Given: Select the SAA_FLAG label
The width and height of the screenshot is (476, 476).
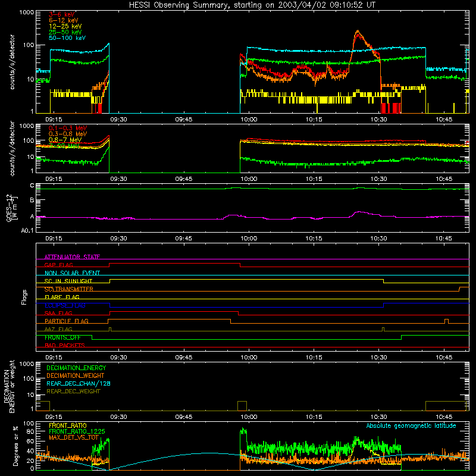Looking at the screenshot, I should tap(58, 313).
